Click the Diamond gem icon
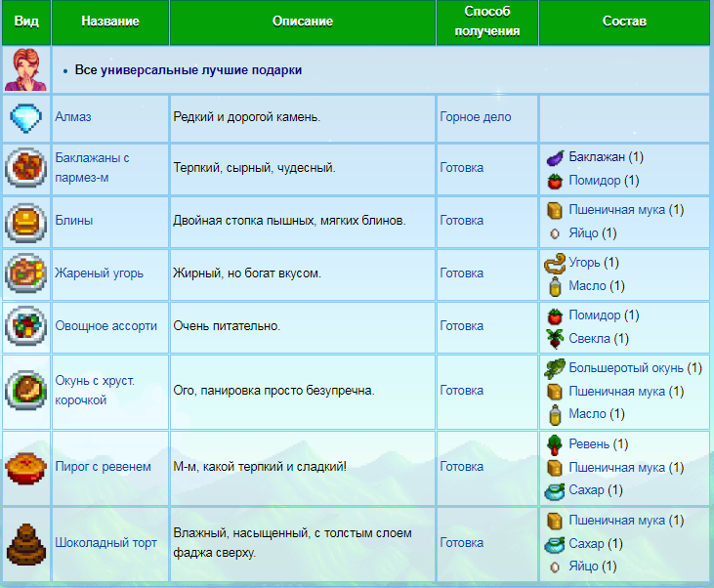Viewport: 714px width, 588px height. [26, 118]
